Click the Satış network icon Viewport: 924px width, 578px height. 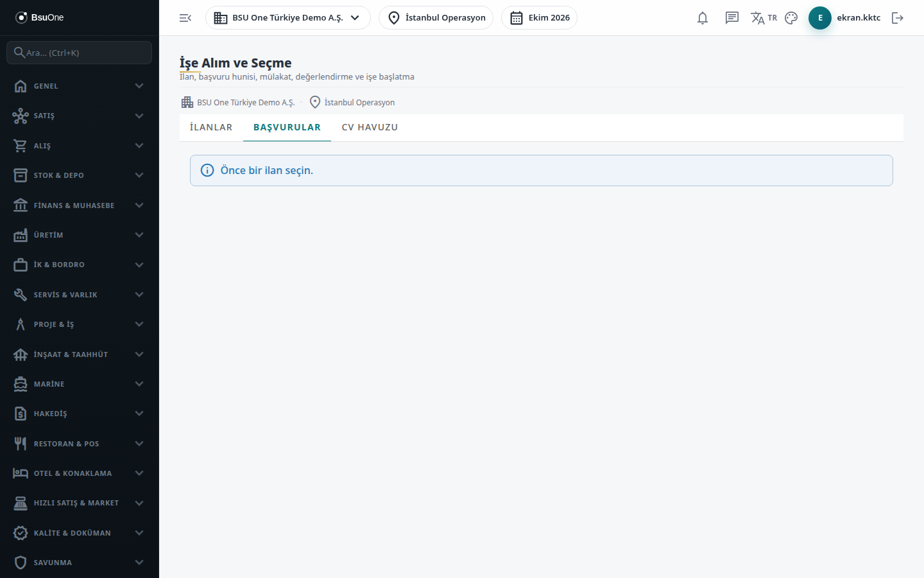21,116
